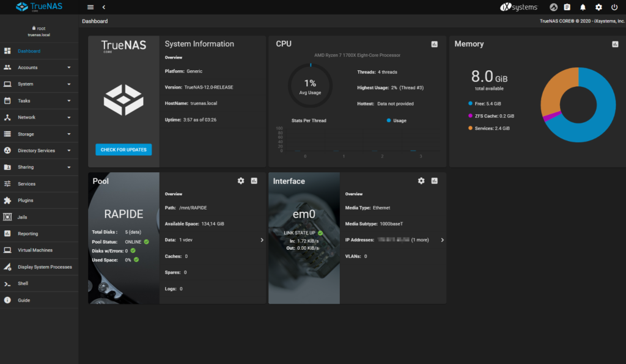Image resolution: width=626 pixels, height=364 pixels.
Task: Open the Interface card reports chart icon
Action: [x=435, y=181]
